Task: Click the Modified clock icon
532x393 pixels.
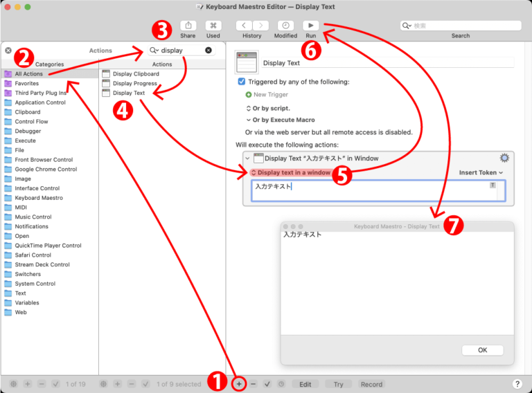Action: (285, 26)
